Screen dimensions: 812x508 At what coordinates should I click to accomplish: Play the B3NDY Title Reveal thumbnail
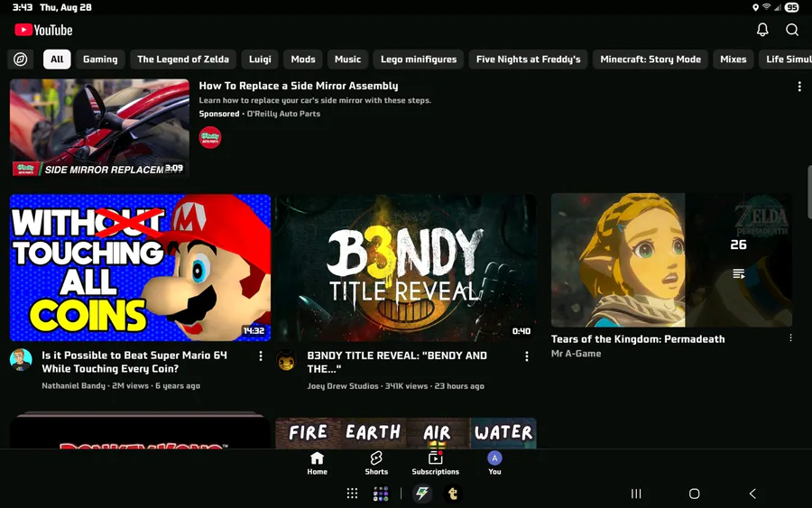pos(406,267)
